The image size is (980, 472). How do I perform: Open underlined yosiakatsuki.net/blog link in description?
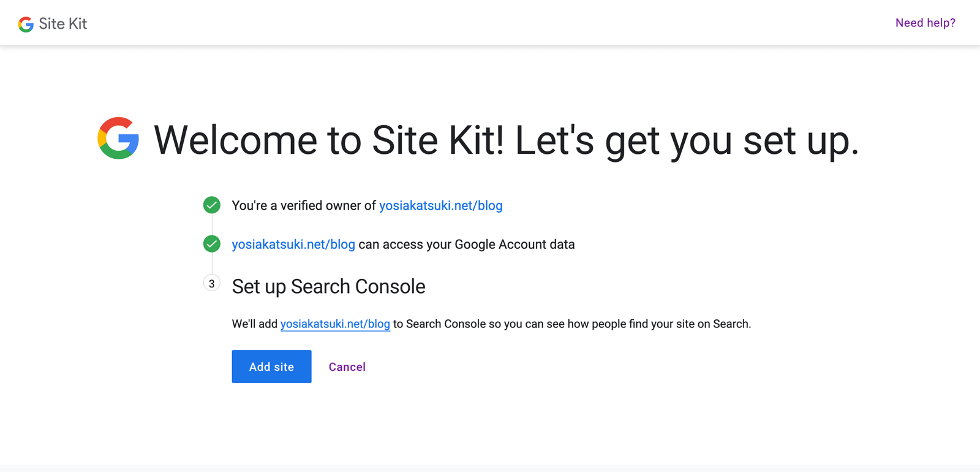[335, 324]
